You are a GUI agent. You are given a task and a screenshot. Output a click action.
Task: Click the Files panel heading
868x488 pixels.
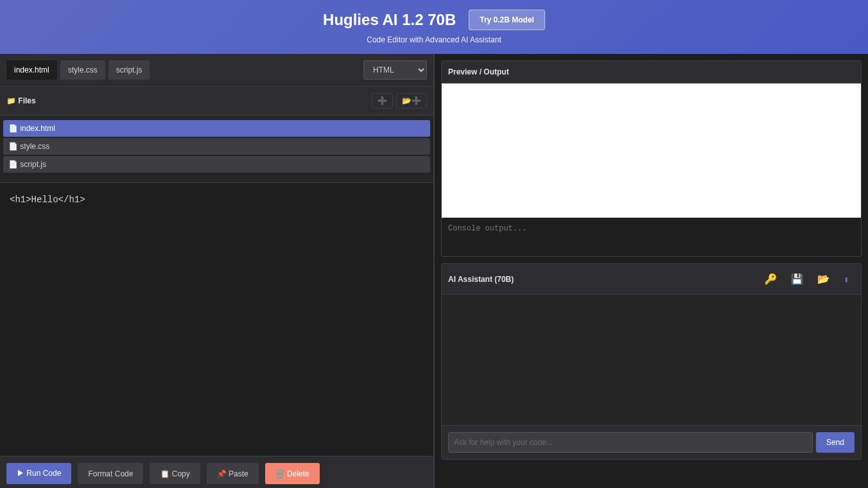(x=21, y=101)
